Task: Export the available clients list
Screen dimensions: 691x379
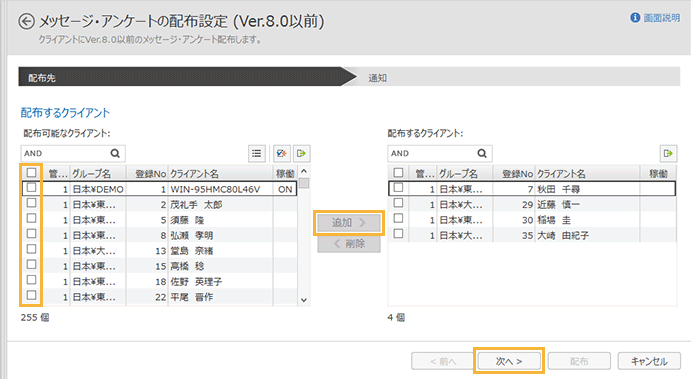Action: [x=301, y=153]
